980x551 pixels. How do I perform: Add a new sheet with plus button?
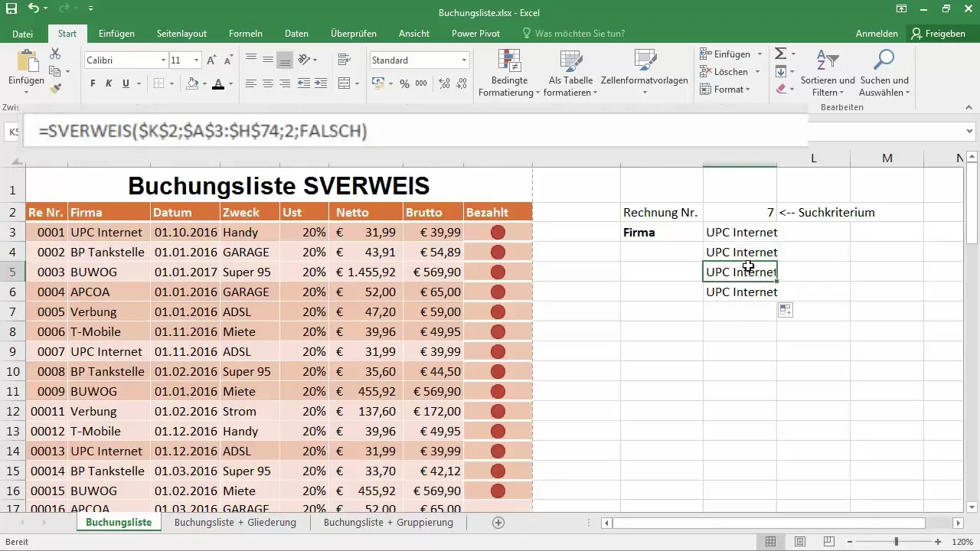pyautogui.click(x=498, y=523)
